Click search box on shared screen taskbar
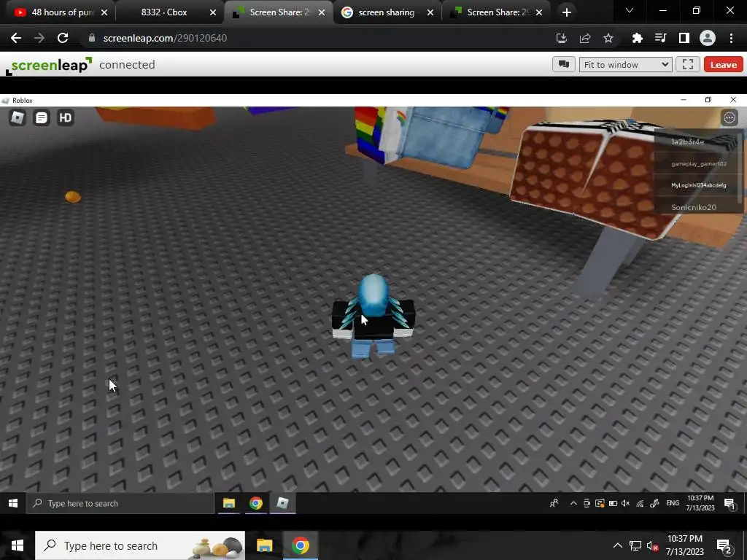Screen dimensions: 747x560 [x=122, y=503]
